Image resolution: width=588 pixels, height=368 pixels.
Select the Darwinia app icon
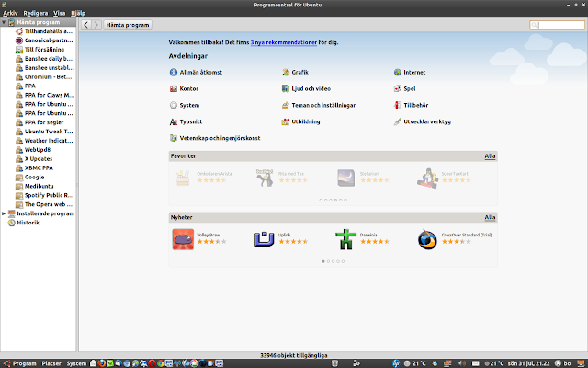tap(345, 239)
